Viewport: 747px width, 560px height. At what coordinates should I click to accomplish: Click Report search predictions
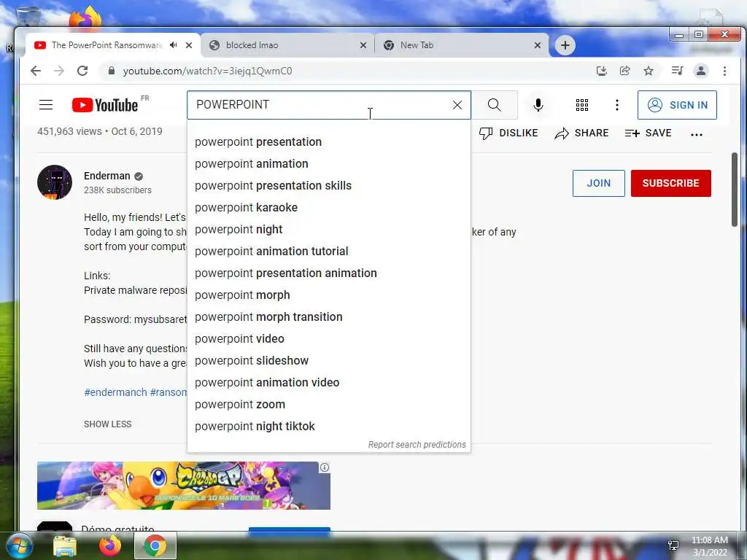click(417, 444)
